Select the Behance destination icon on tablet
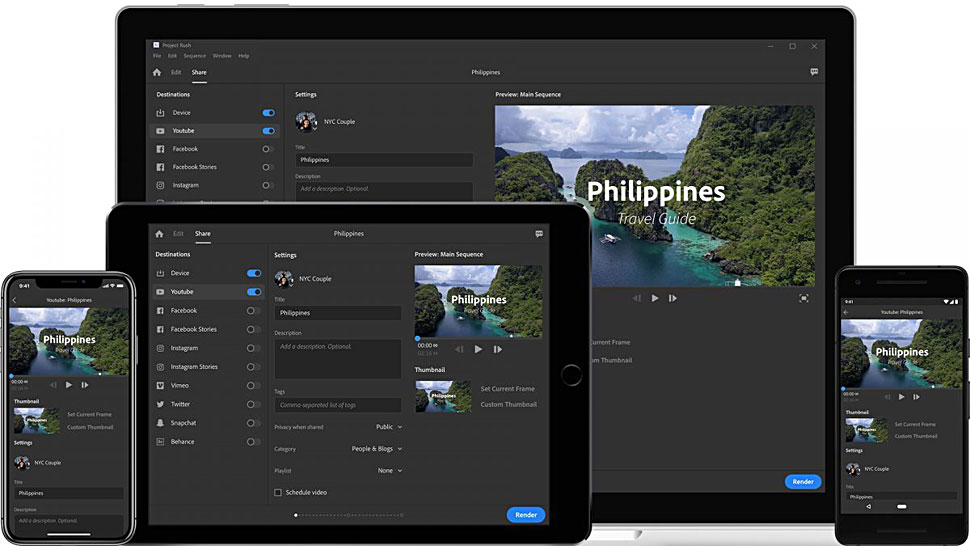The width and height of the screenshot is (970, 546). click(x=160, y=441)
